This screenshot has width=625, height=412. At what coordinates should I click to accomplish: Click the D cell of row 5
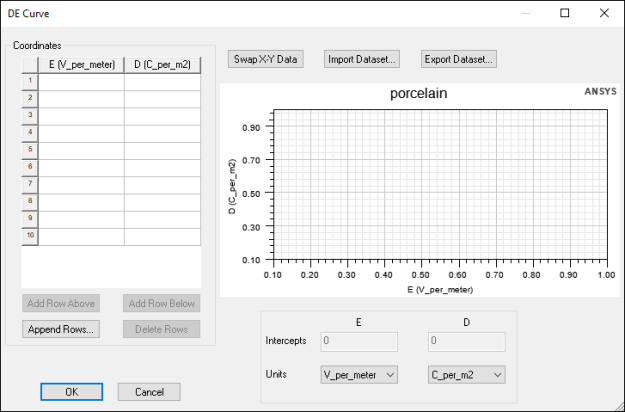click(x=163, y=150)
